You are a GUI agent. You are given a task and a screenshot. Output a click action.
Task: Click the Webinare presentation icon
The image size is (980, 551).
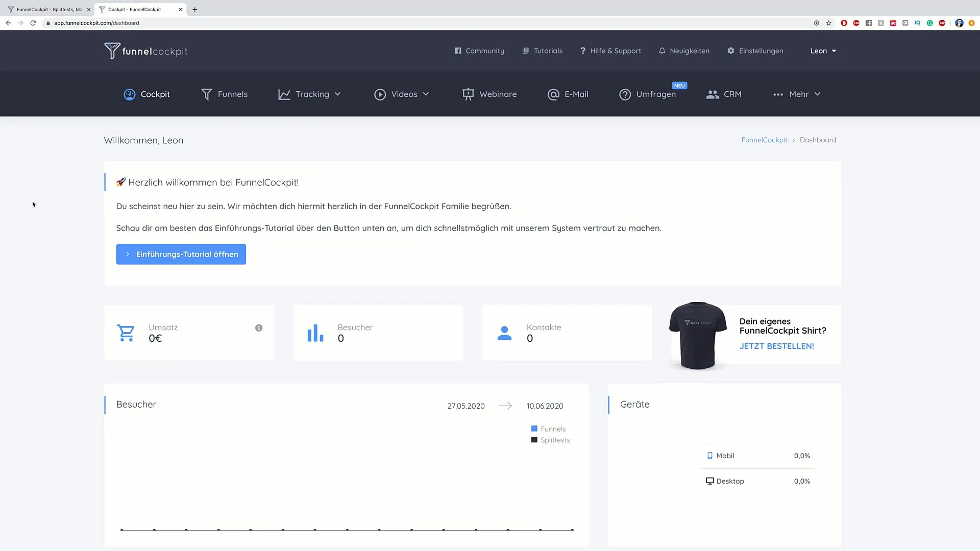tap(468, 94)
